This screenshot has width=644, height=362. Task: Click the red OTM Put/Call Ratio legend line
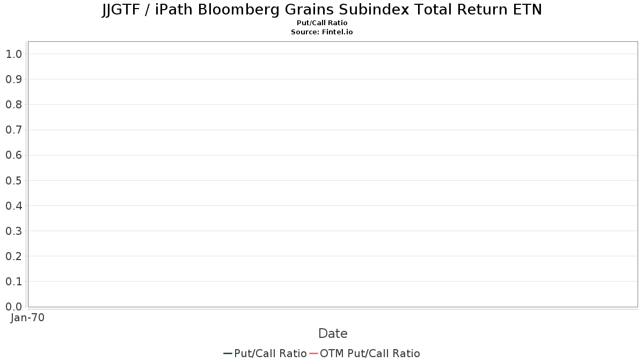click(x=314, y=353)
